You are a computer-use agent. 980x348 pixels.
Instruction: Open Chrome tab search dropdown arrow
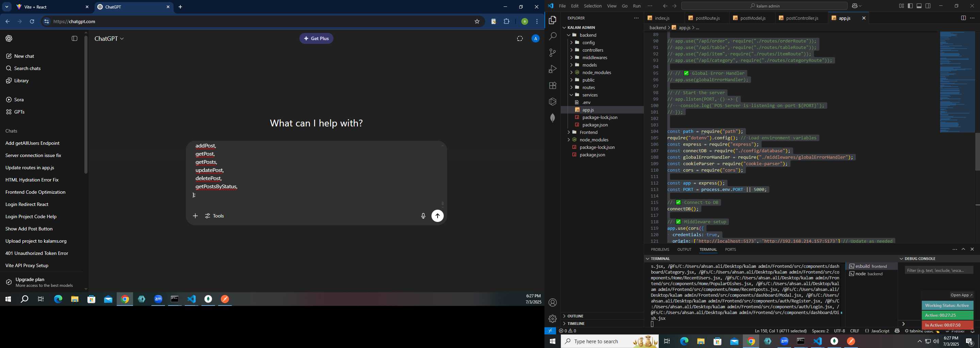7,7
